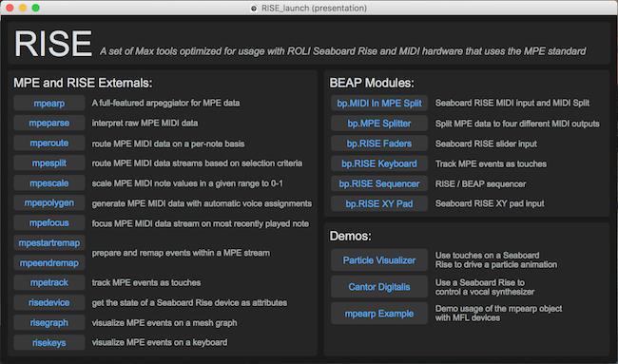Launch the bp.RISE Keyboard module
This screenshot has height=364, width=618.
(379, 163)
